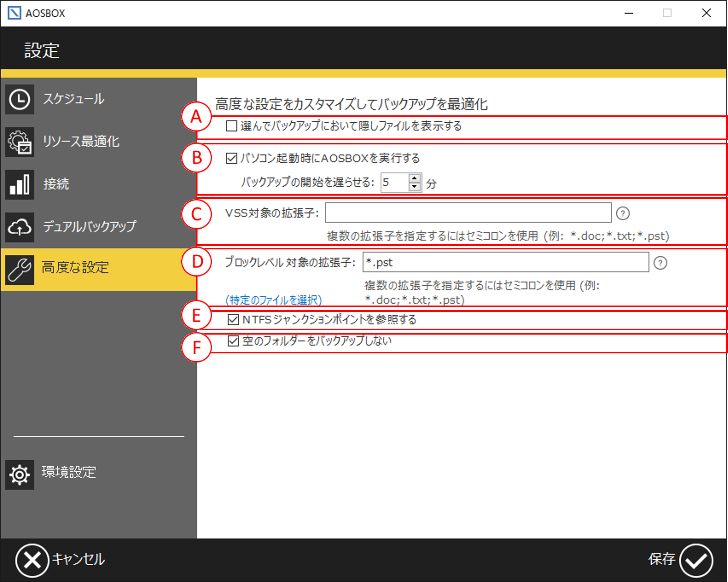This screenshot has width=728, height=582.
Task: Click the backup delay minutes field
Action: 394,183
